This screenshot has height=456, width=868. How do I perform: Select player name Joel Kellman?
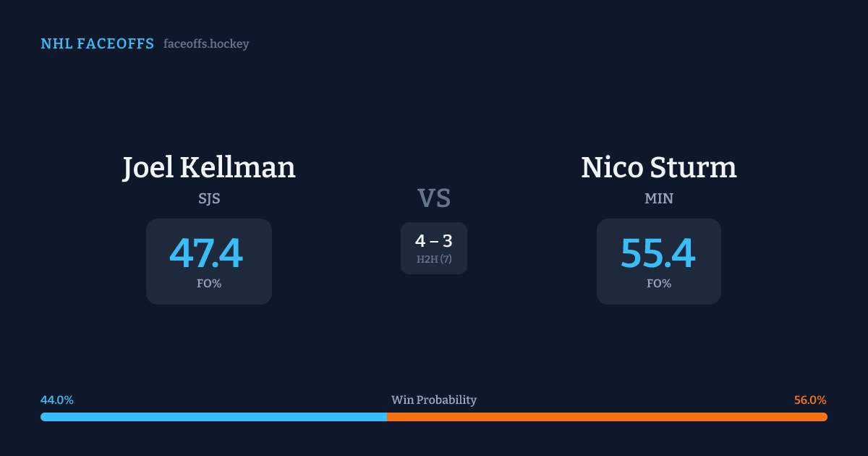(x=209, y=167)
